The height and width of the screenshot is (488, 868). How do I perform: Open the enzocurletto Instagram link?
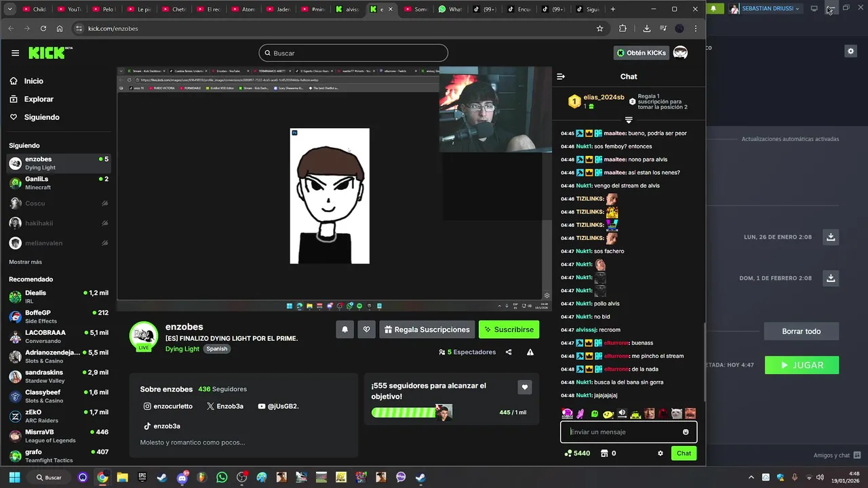point(168,406)
